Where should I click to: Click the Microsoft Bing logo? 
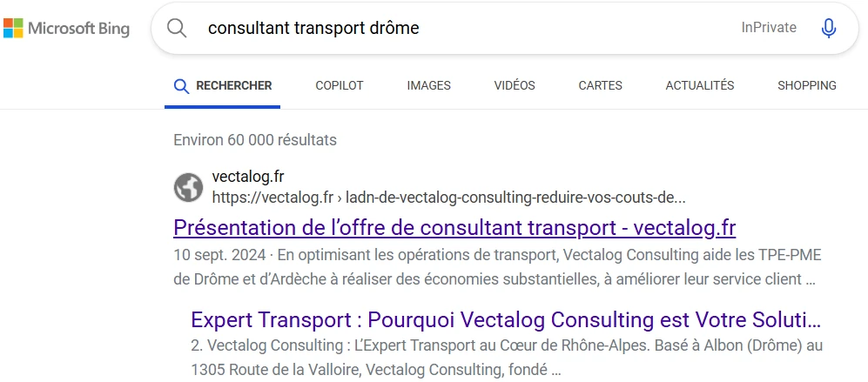click(x=66, y=28)
